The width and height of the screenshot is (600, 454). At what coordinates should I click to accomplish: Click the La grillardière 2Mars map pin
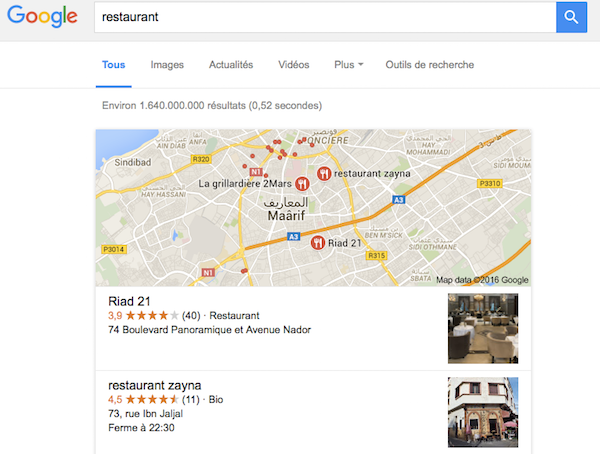(x=302, y=184)
